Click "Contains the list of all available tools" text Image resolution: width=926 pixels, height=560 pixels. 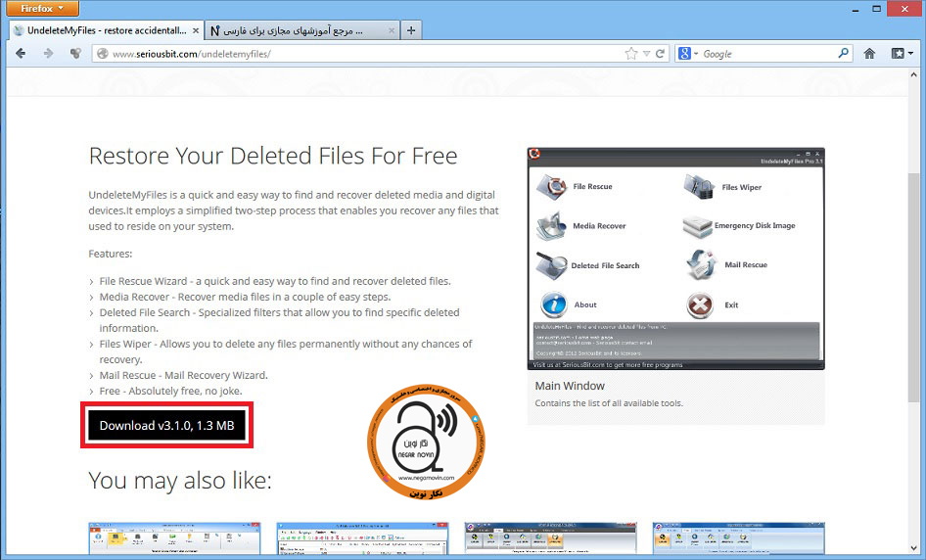[609, 403]
